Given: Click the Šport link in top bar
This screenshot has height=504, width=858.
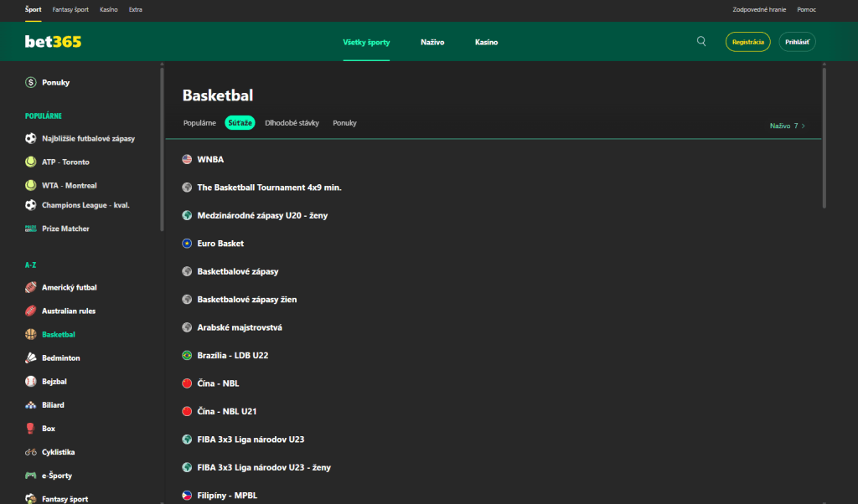Looking at the screenshot, I should 34,10.
